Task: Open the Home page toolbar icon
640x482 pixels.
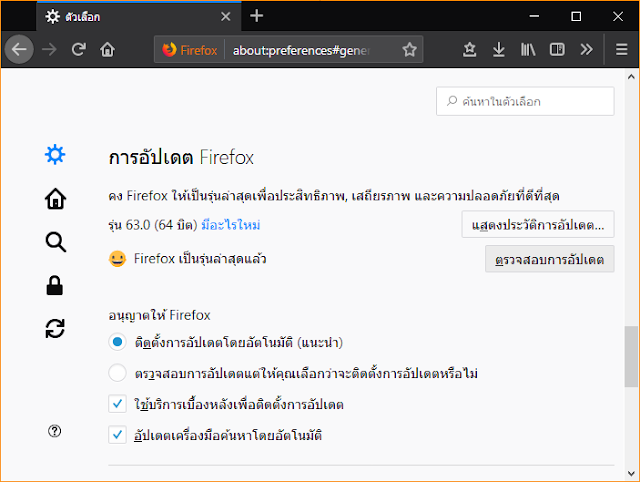Action: [107, 50]
